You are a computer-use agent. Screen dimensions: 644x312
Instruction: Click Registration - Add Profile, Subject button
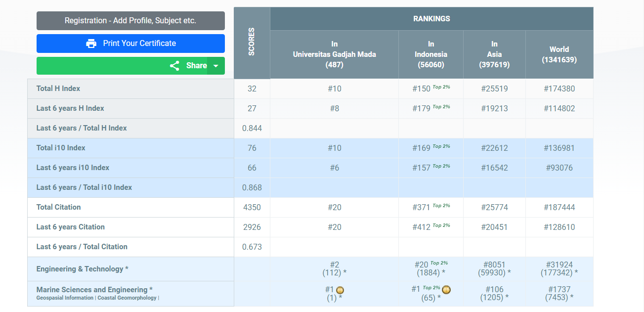[130, 21]
